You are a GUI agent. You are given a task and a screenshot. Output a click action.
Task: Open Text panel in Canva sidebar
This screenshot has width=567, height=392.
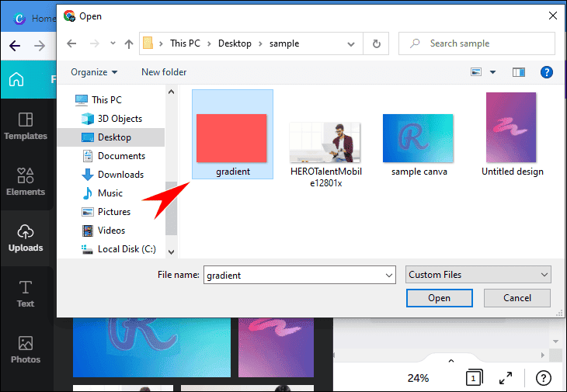[x=26, y=294]
